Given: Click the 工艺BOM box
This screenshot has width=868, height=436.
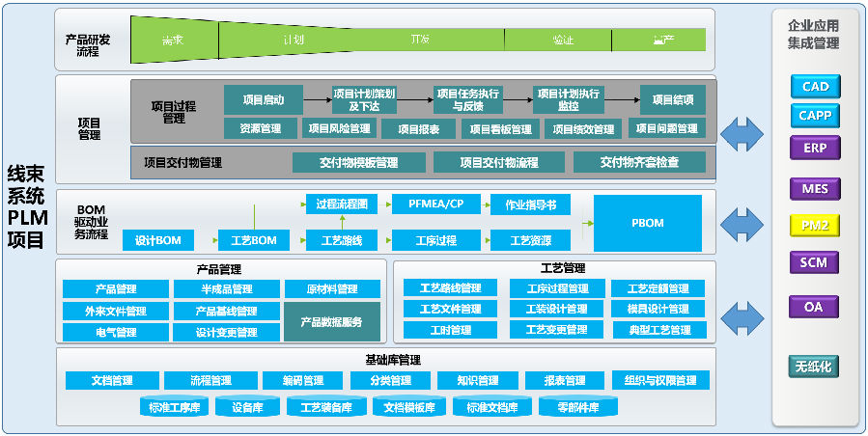Looking at the screenshot, I should (x=254, y=241).
